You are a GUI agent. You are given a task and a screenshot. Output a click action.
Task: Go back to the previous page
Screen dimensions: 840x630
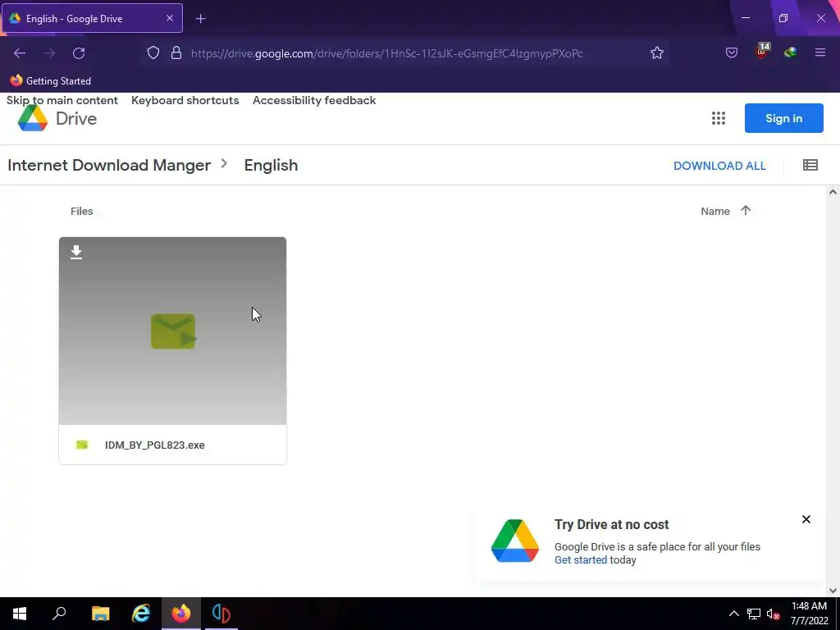pyautogui.click(x=20, y=53)
